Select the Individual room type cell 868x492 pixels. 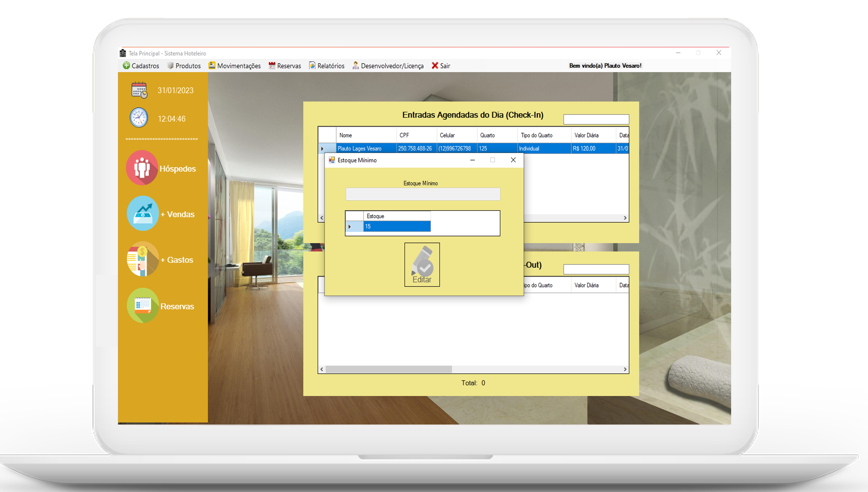(544, 148)
